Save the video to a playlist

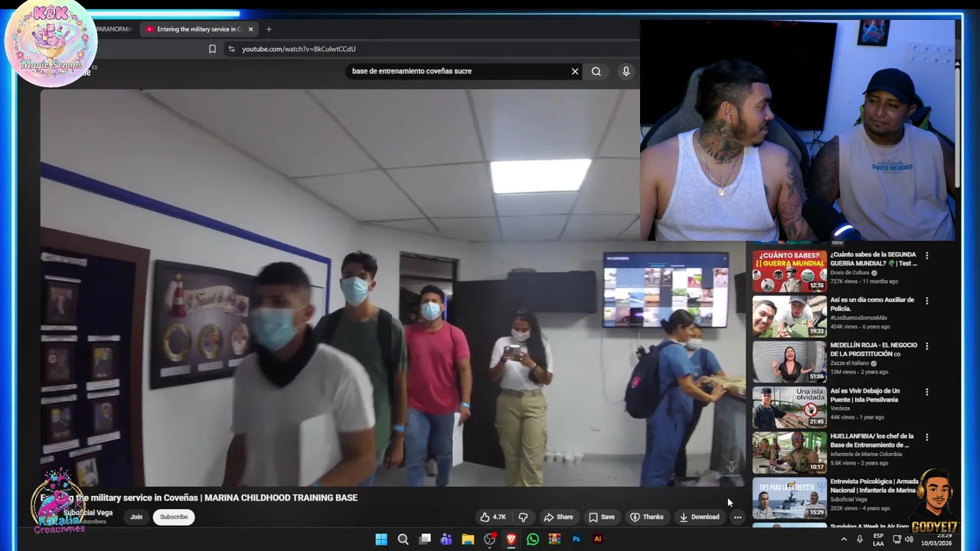point(601,517)
